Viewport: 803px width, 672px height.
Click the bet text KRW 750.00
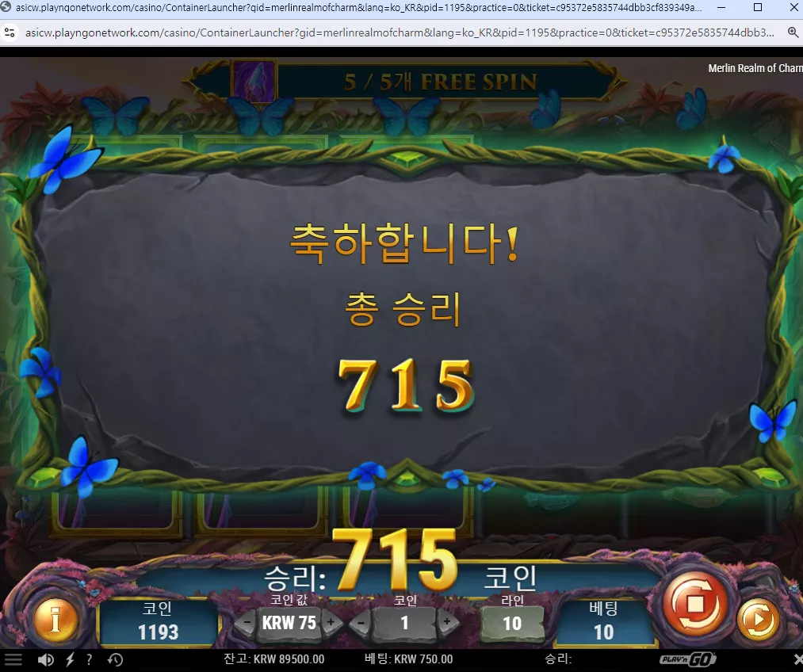pos(409,659)
